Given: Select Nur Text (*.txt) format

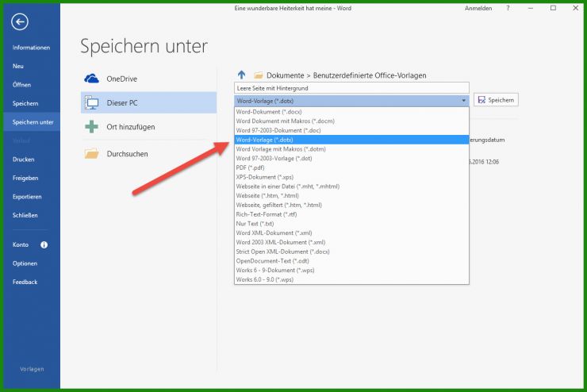Looking at the screenshot, I should click(x=351, y=224).
